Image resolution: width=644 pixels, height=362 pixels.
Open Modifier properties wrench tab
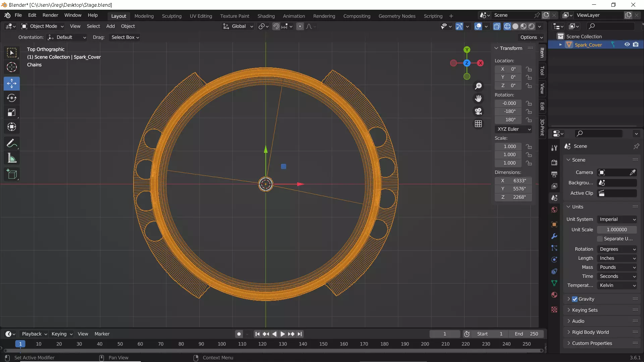554,236
